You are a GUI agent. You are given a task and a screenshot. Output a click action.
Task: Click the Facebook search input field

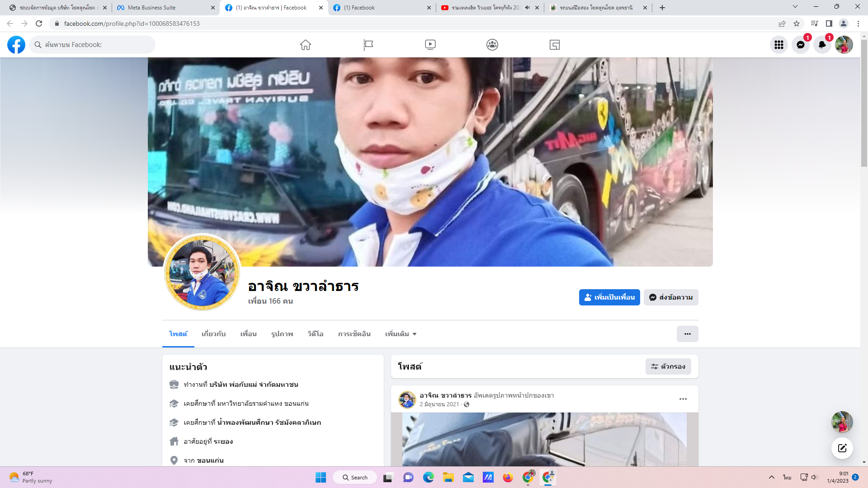[x=95, y=45]
